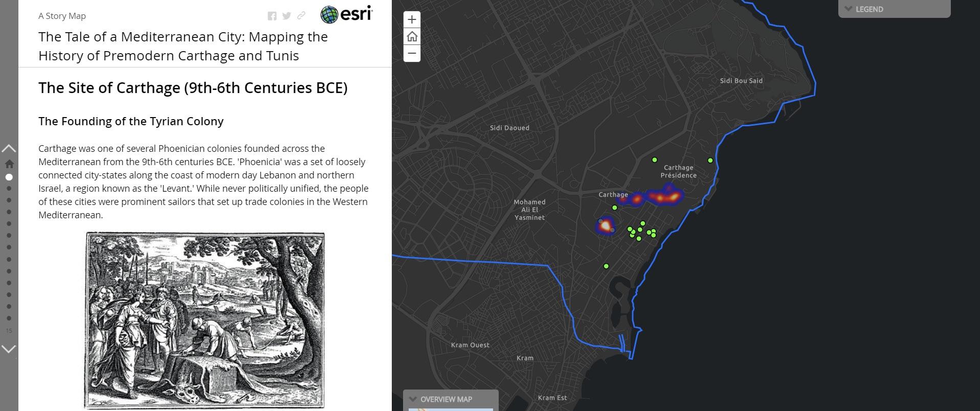This screenshot has height=411, width=980.
Task: Go to previous section with up arrow
Action: (9, 149)
